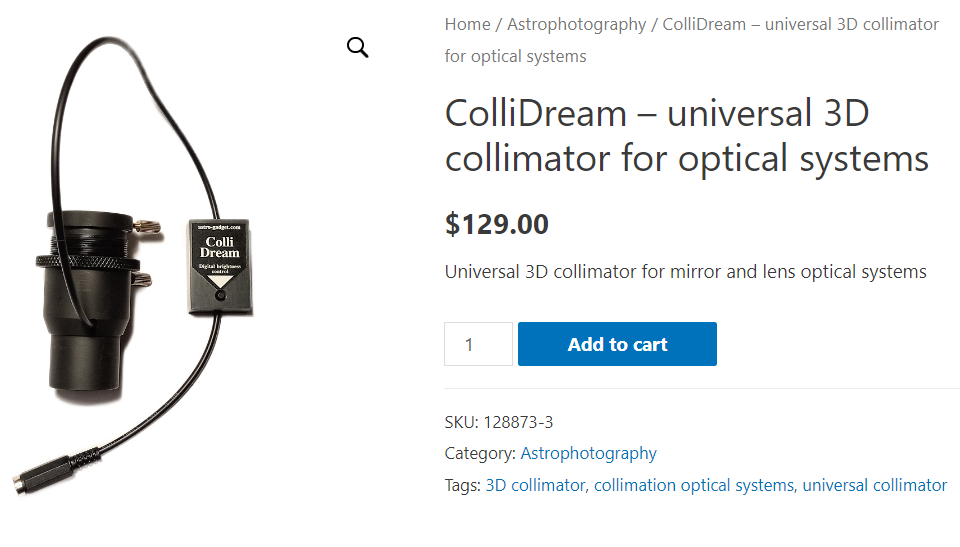Open the Astrophotography category link beside Category

tap(588, 453)
